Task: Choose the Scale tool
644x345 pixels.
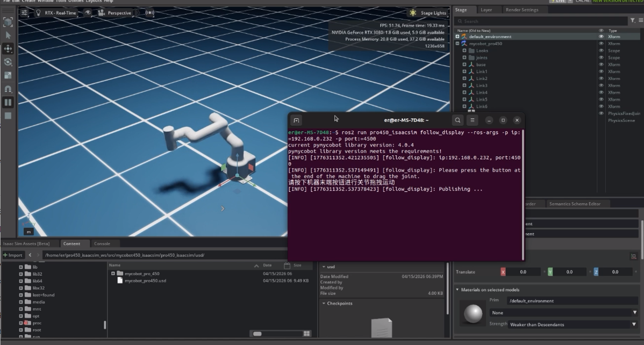Action: coord(8,75)
